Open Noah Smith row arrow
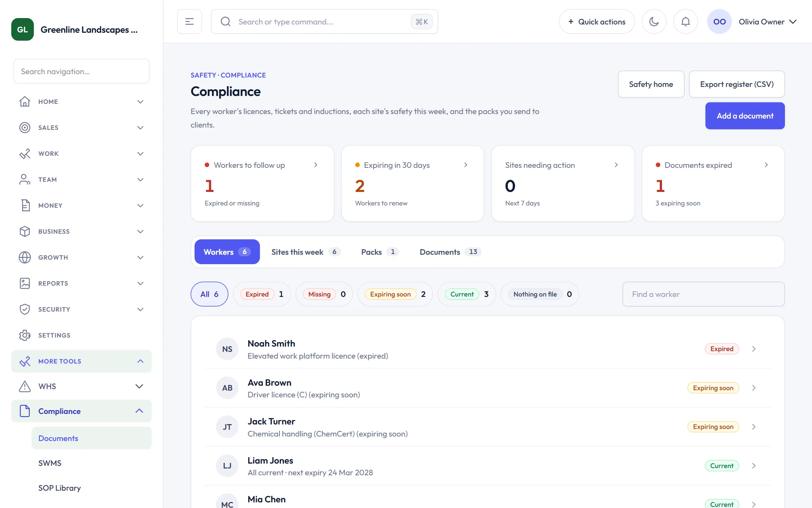The width and height of the screenshot is (812, 508). coord(754,349)
